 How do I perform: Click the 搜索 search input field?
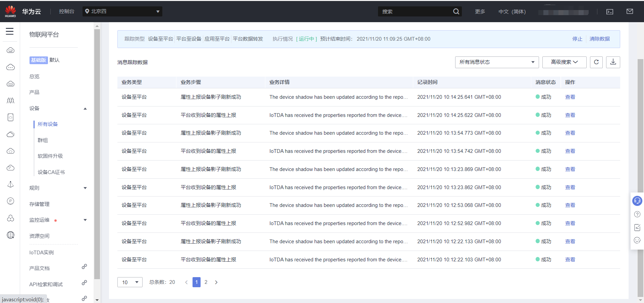pos(415,11)
